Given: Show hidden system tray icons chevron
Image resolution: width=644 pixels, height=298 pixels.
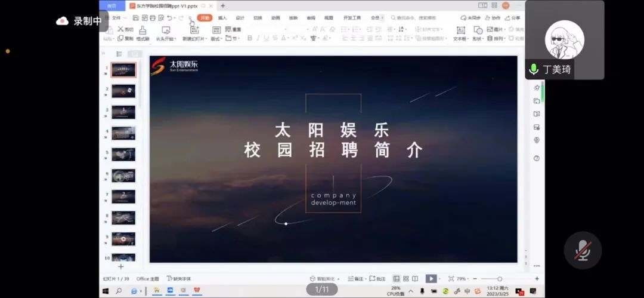Looking at the screenshot, I should pos(411,291).
